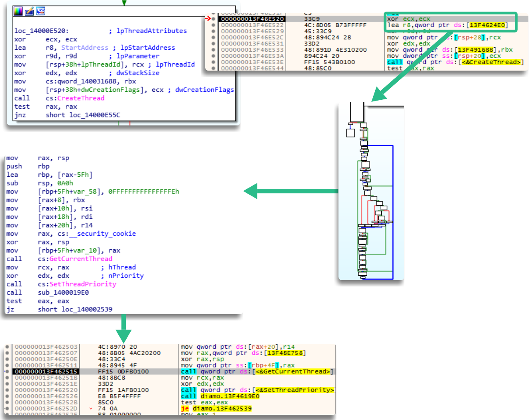Toggle breakpoint dot at address 000000013F46251B
Viewport: 530px width, 420px height.
click(x=7, y=378)
